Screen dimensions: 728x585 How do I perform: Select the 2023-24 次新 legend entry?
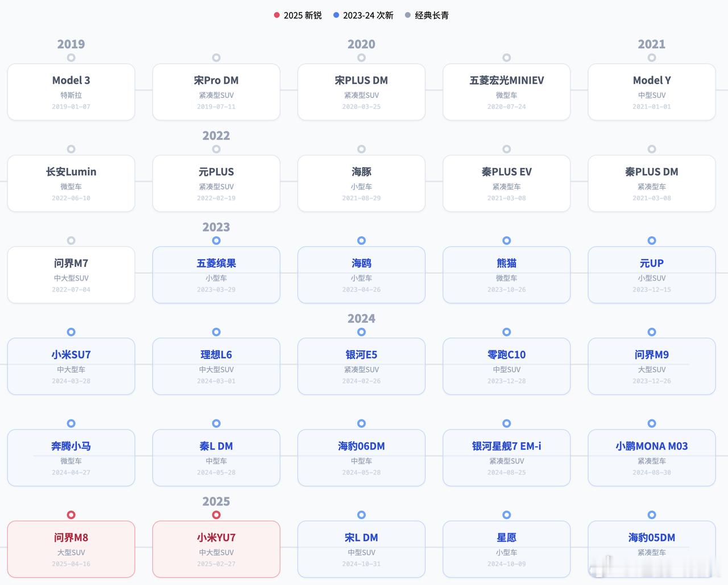[x=363, y=15]
